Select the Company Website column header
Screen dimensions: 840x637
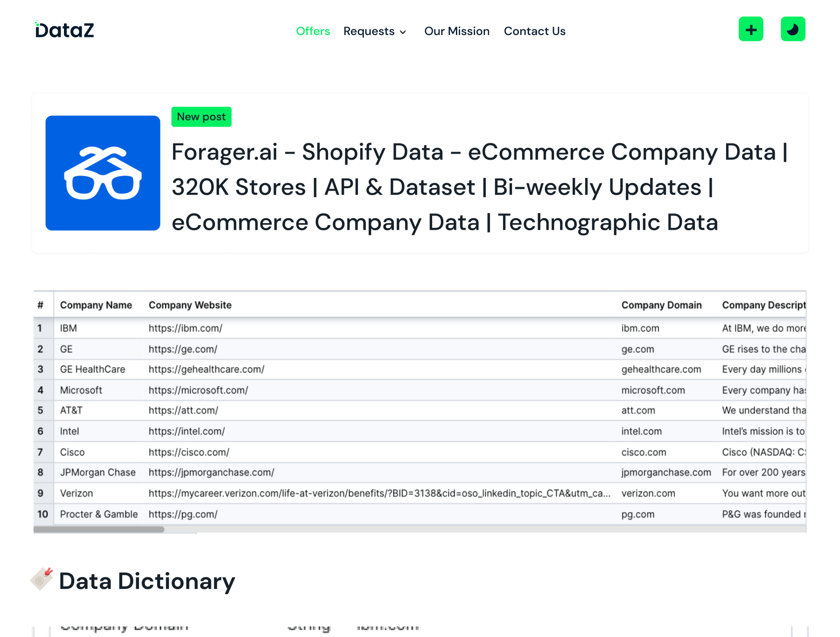[190, 305]
